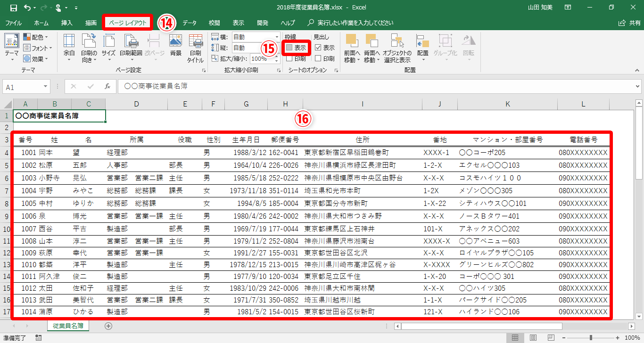Switch to the 開発 (Developer) tab
The width and height of the screenshot is (644, 343).
(x=263, y=23)
